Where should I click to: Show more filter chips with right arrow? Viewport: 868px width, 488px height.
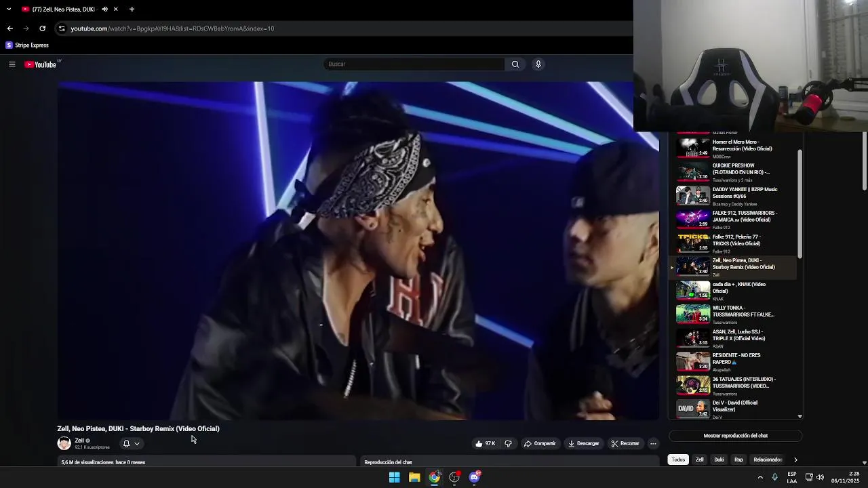[795, 460]
